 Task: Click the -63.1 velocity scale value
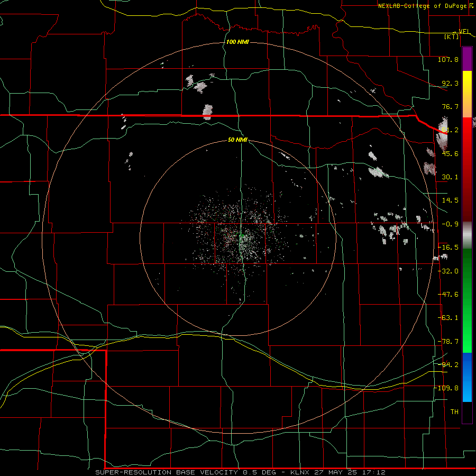click(x=448, y=318)
